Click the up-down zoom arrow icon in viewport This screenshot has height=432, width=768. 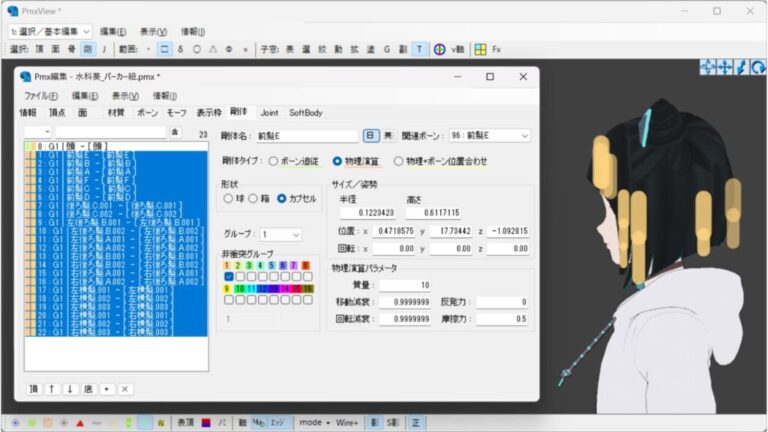coord(741,67)
